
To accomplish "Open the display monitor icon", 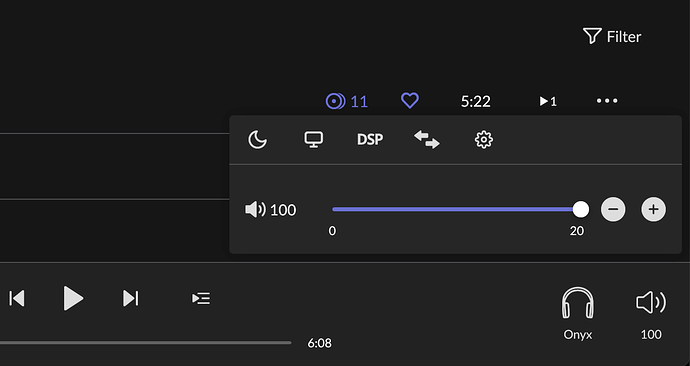I will [x=314, y=139].
